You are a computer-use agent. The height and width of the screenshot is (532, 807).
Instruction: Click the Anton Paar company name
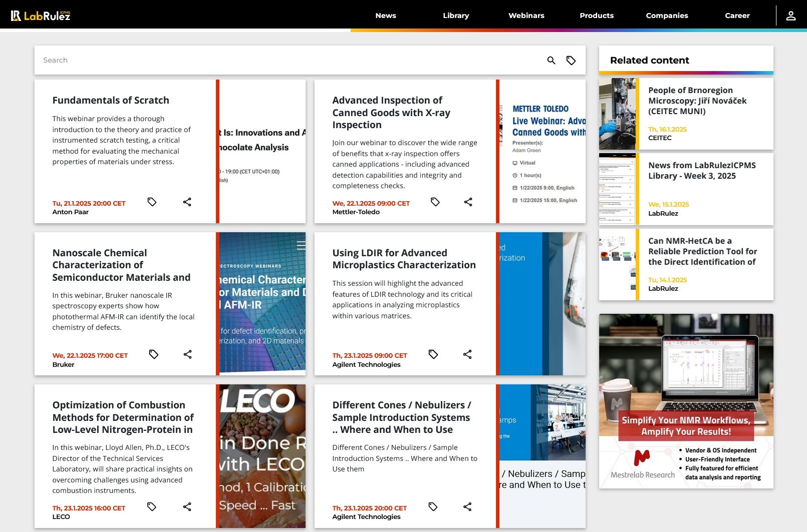pyautogui.click(x=71, y=212)
